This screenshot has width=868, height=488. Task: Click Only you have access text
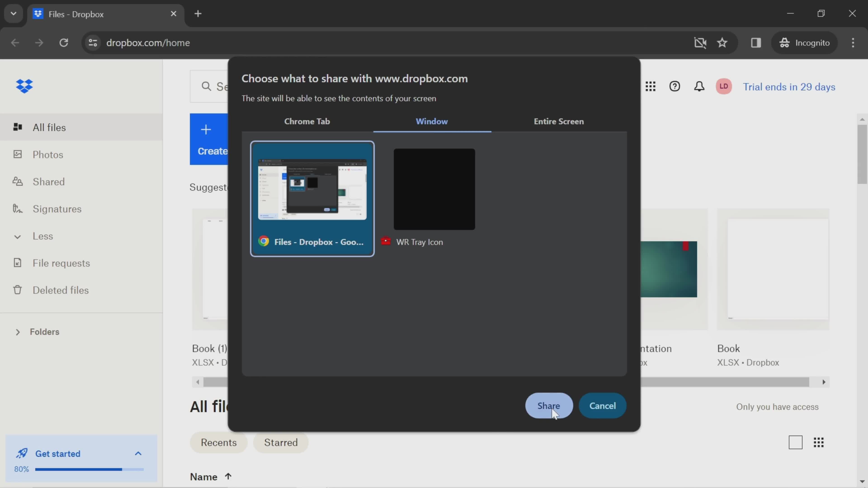pos(777,407)
